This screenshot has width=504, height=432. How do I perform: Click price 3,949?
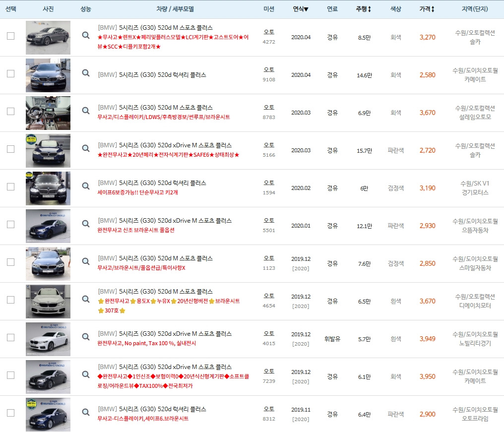[427, 339]
